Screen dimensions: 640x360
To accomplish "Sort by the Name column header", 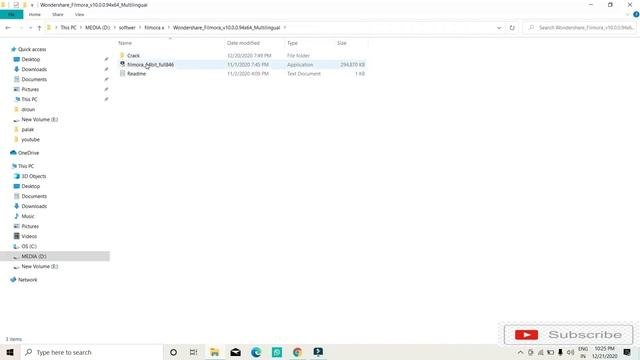I will (125, 43).
